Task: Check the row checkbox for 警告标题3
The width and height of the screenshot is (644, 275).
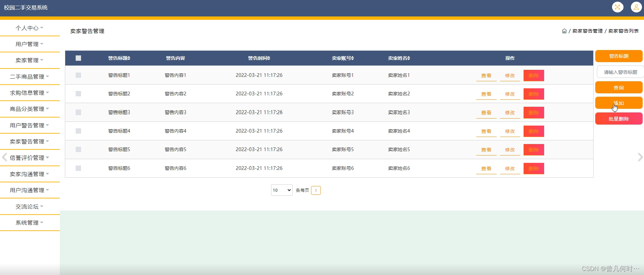Action: click(x=78, y=112)
